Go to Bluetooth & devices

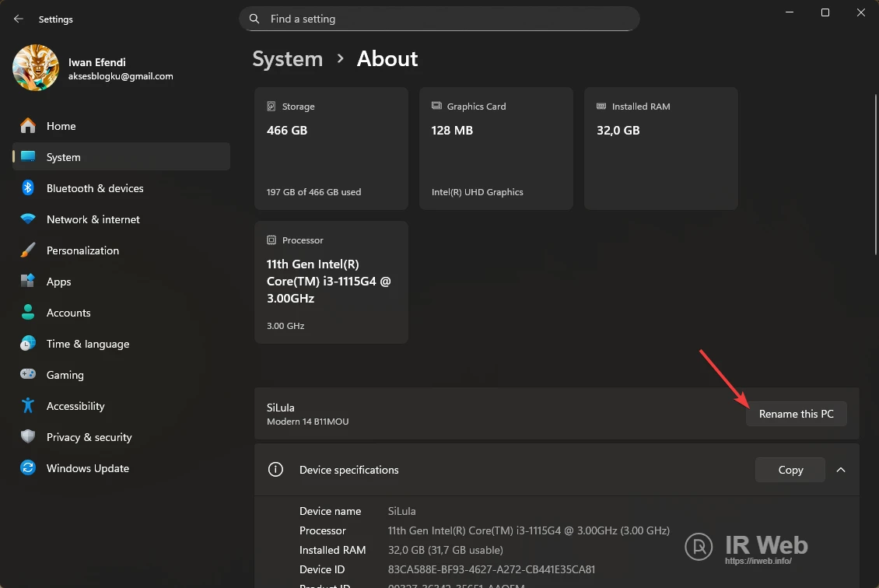click(121, 187)
